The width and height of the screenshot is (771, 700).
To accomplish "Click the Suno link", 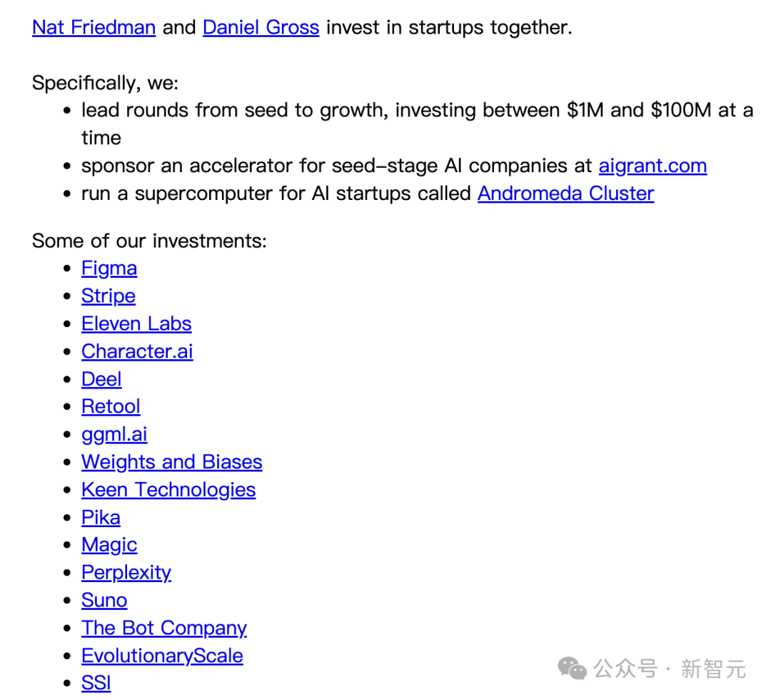I will click(104, 601).
